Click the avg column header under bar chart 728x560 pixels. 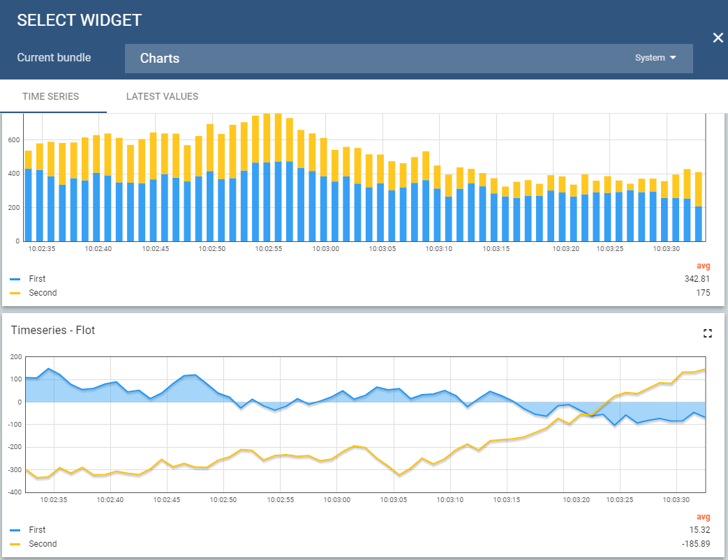pos(703,266)
